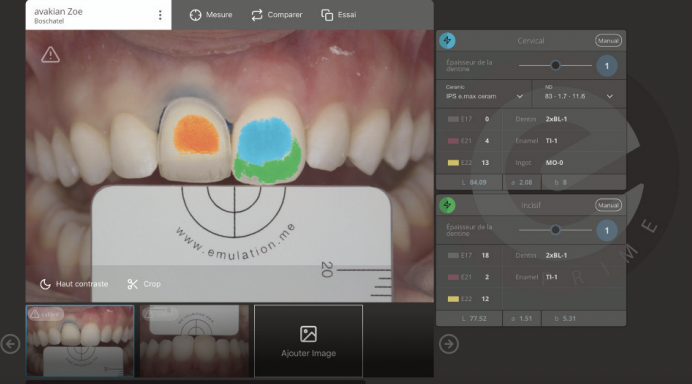The height and width of the screenshot is (384, 692).
Task: Click the Cervical dentin thickness value badge
Action: click(607, 66)
